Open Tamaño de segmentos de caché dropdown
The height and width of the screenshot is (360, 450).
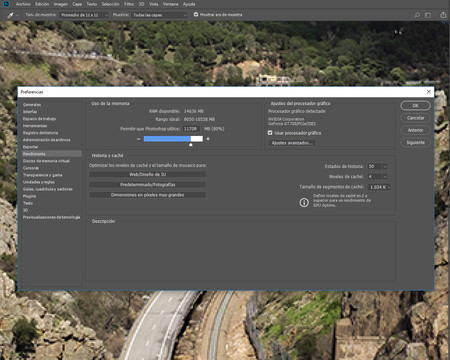[x=379, y=187]
